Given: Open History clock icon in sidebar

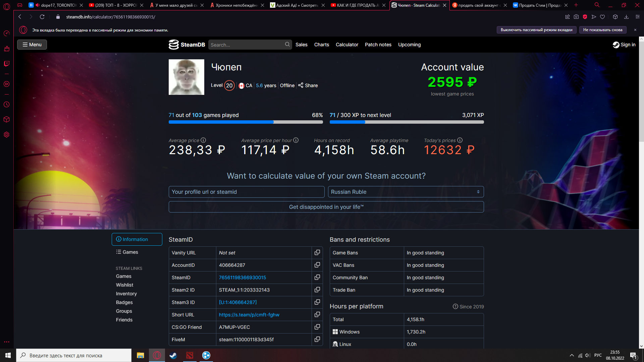Looking at the screenshot, I should (x=6, y=105).
